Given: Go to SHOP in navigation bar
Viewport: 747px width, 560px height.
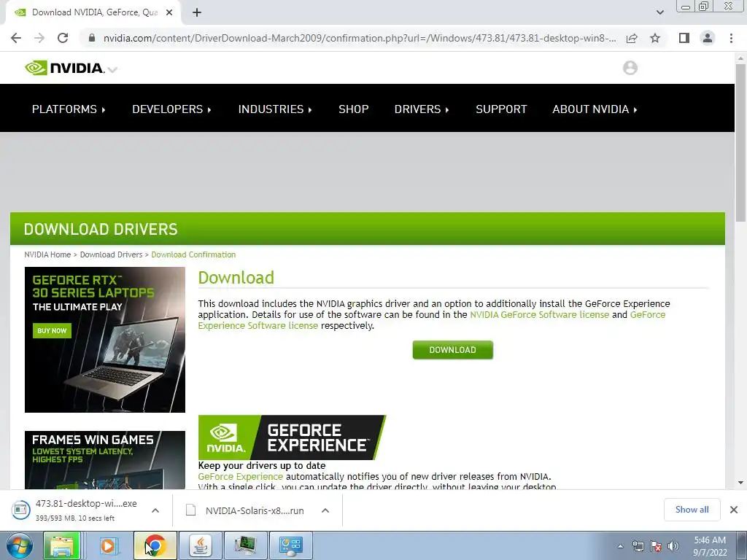Looking at the screenshot, I should point(354,109).
